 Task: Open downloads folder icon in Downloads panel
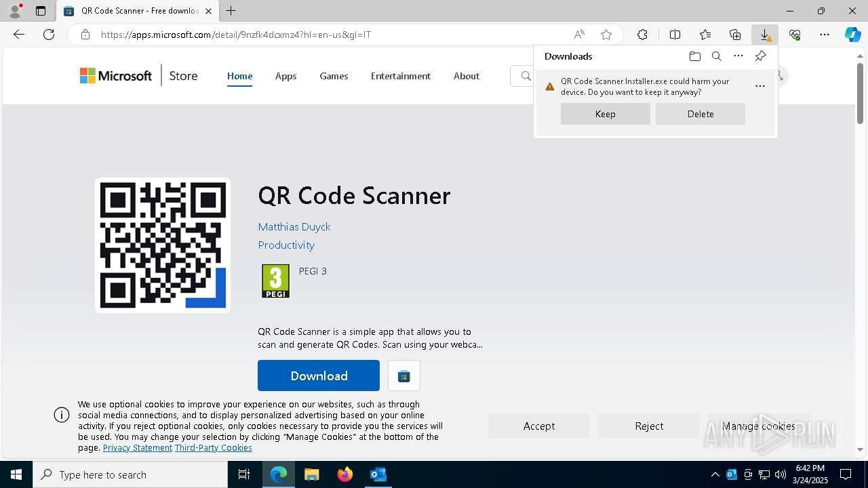coord(694,56)
